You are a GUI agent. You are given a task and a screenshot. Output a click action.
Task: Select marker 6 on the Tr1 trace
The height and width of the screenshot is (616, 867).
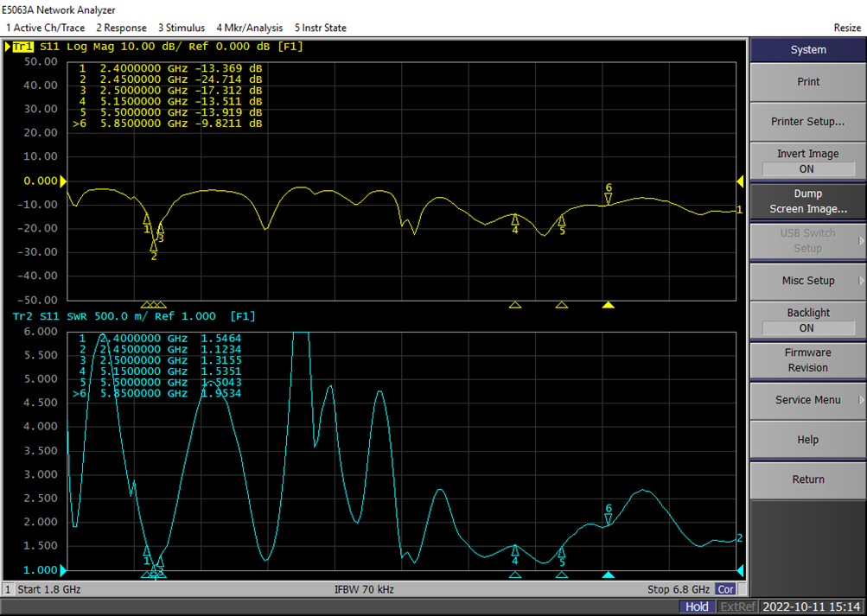[x=609, y=195]
